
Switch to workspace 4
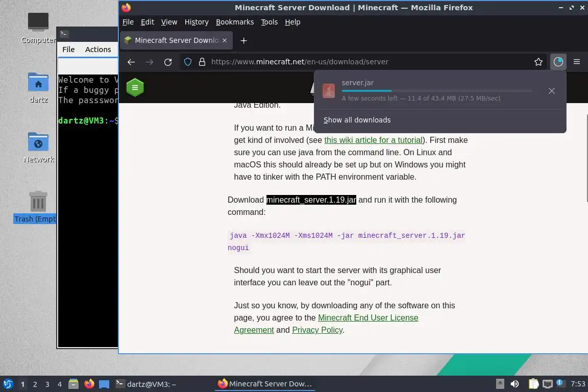coord(59,384)
